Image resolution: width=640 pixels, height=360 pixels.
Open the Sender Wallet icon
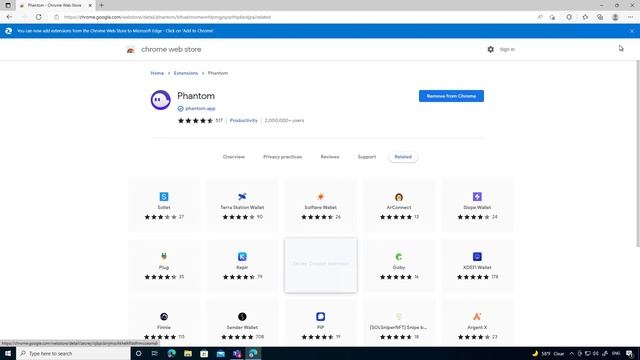click(x=242, y=316)
